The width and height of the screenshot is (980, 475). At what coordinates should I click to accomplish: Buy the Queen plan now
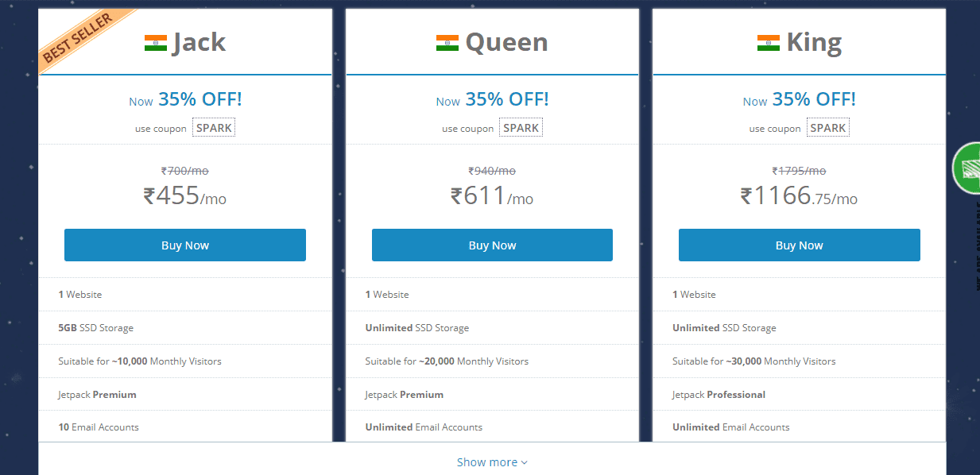click(x=492, y=245)
